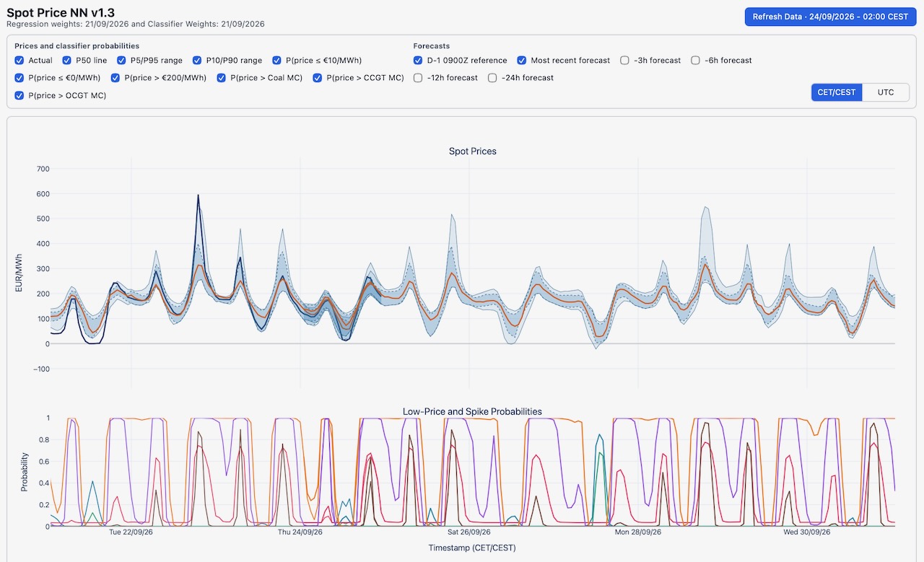Check the -24h forecast option
Screen dimensions: 924x562
coord(492,78)
